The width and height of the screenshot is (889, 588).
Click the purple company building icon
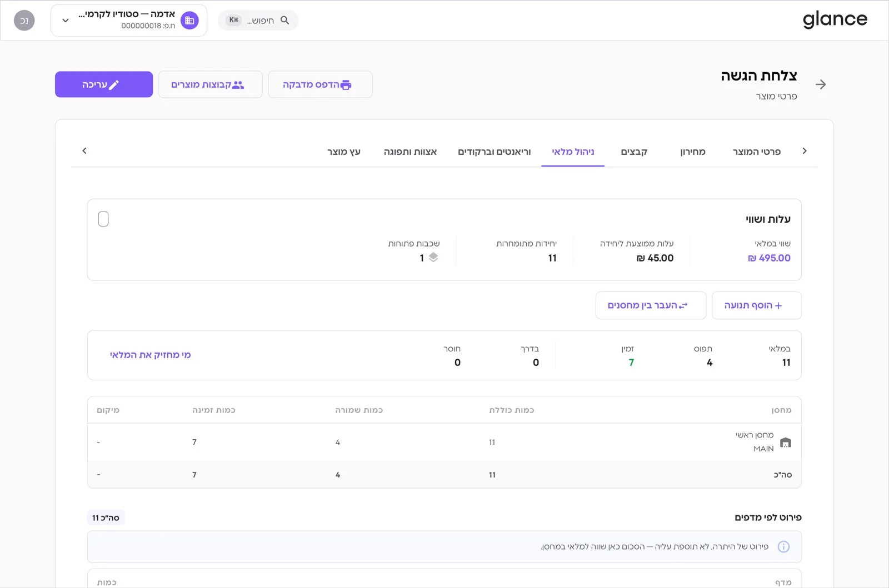click(x=189, y=21)
